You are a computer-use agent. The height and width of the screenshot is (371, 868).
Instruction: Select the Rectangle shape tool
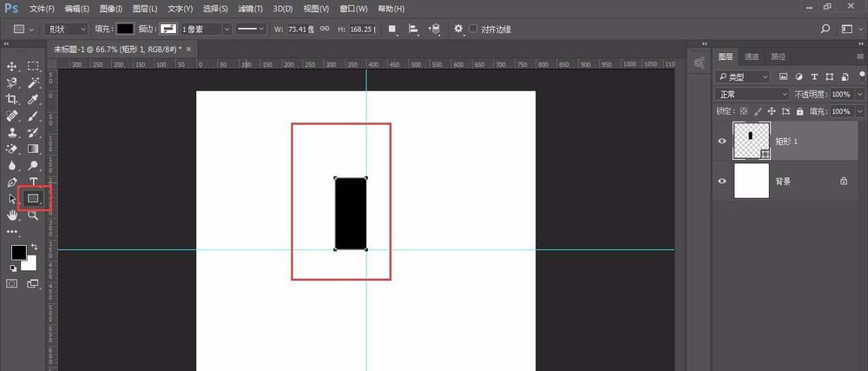(x=33, y=198)
